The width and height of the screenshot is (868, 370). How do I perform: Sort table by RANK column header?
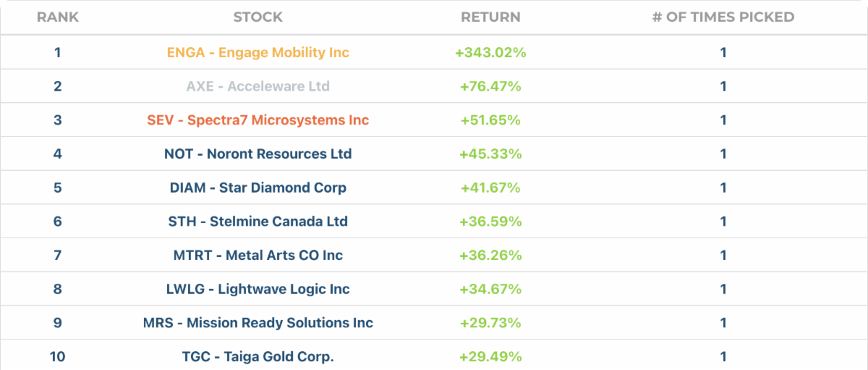pos(57,17)
